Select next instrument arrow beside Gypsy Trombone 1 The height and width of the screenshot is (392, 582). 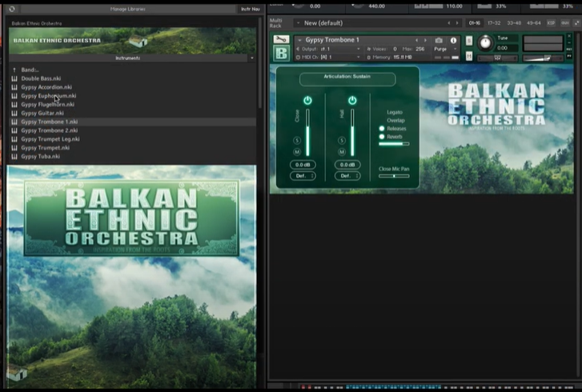point(425,40)
